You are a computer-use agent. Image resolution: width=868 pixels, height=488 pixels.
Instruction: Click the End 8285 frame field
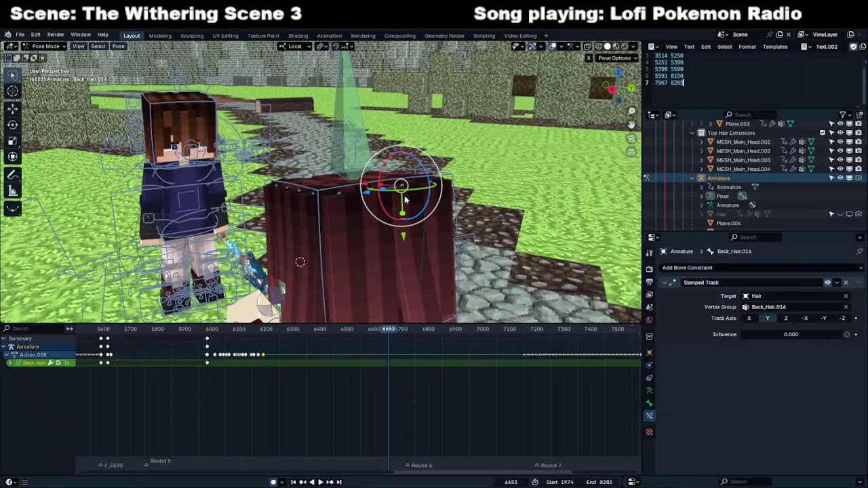(x=599, y=482)
